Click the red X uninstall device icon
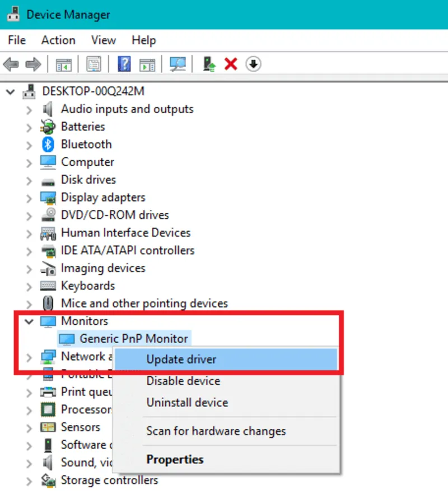Image resolution: width=448 pixels, height=491 pixels. [x=231, y=64]
